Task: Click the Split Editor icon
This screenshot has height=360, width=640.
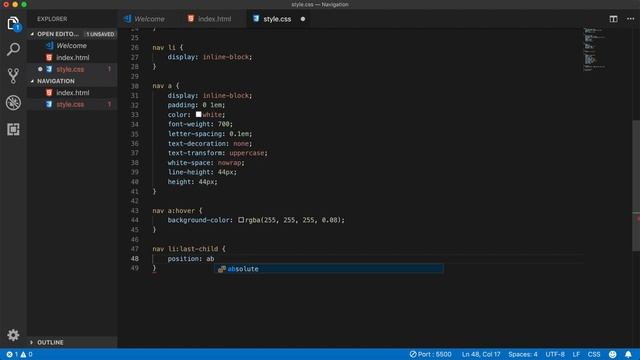Action: [x=613, y=19]
